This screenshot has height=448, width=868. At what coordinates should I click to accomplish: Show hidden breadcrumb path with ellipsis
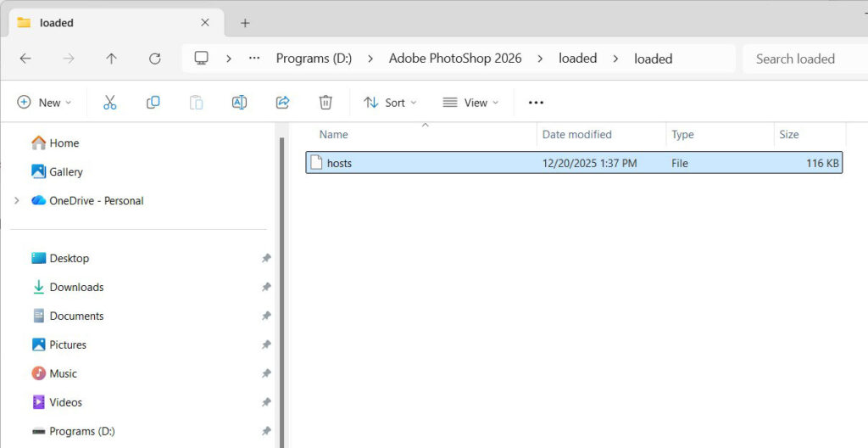click(x=254, y=59)
